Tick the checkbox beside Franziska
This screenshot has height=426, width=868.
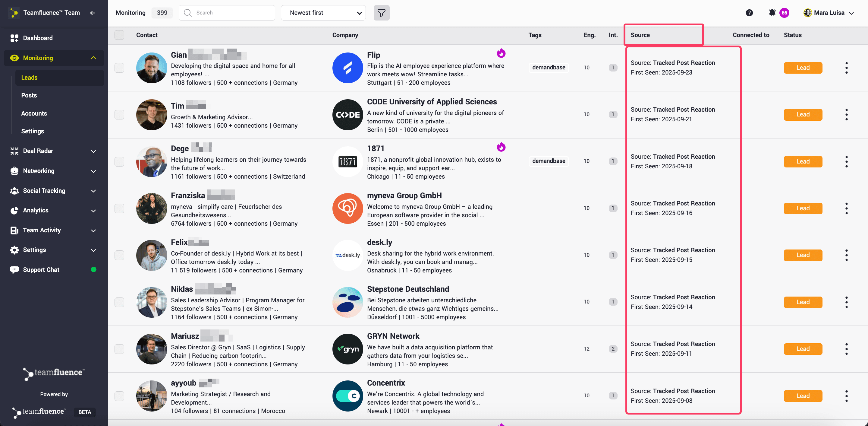coord(119,208)
